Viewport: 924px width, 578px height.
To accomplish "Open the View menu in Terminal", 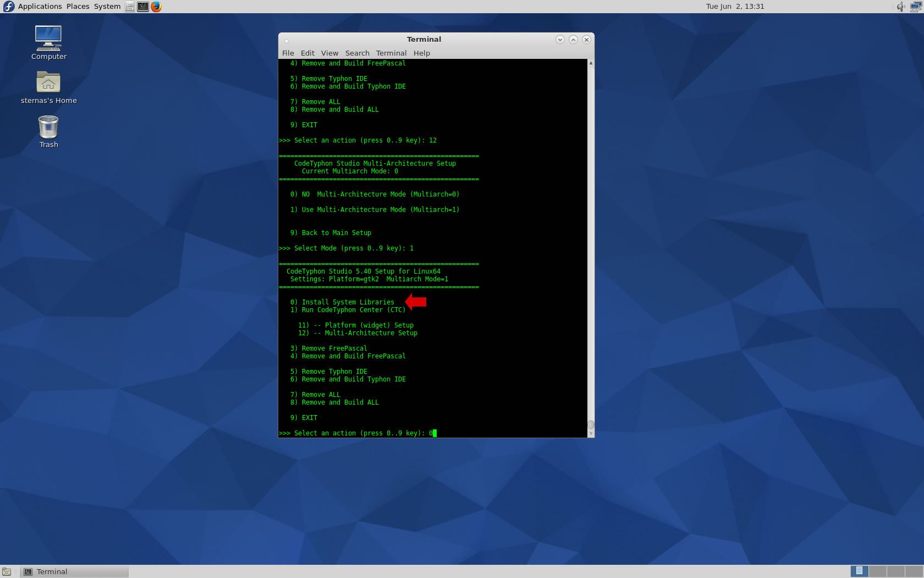I will 329,53.
